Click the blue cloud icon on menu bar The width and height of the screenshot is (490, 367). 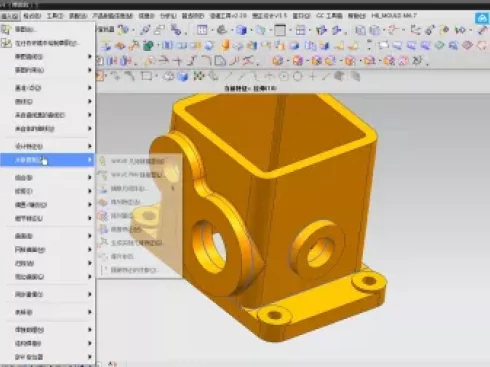[482, 18]
